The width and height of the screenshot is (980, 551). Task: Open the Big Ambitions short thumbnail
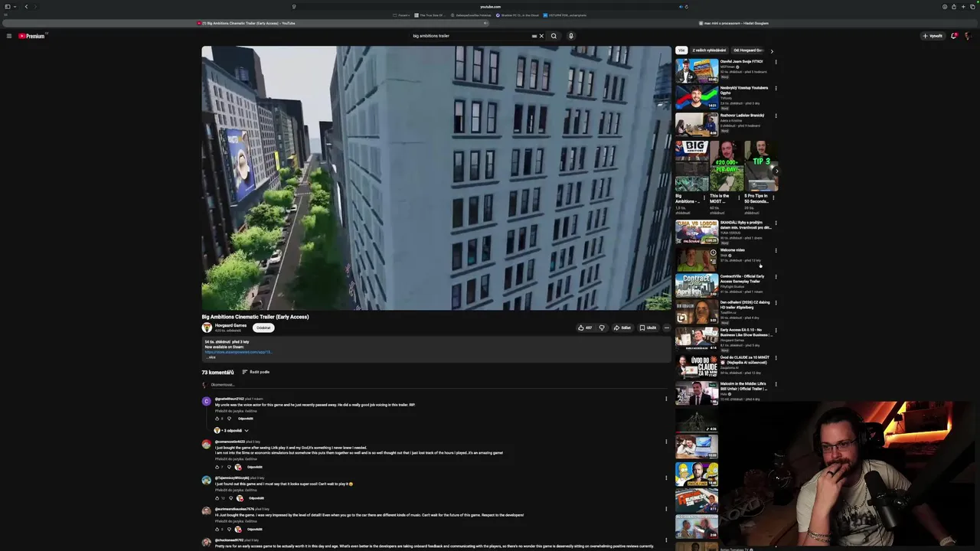click(691, 165)
